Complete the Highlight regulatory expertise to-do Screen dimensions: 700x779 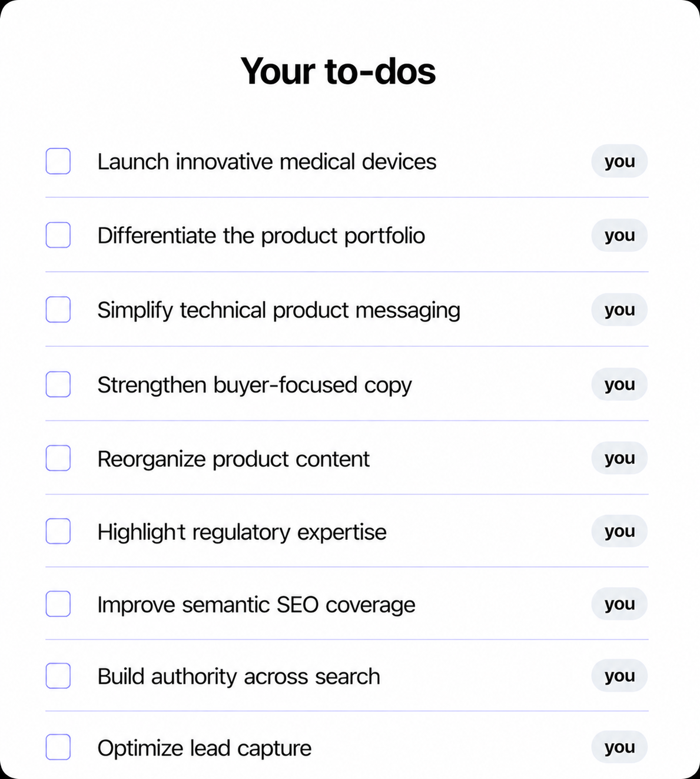coord(58,531)
